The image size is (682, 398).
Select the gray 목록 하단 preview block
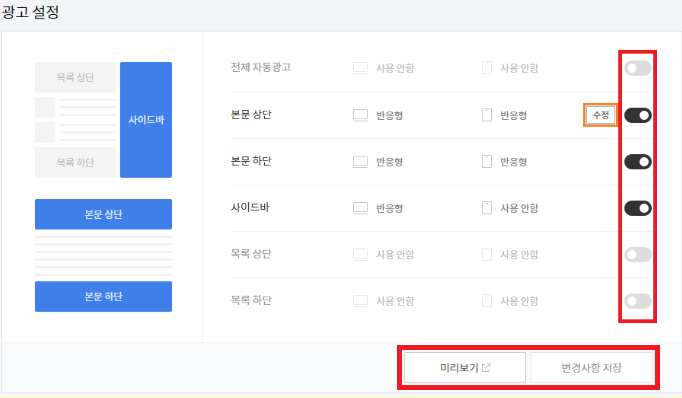[75, 162]
